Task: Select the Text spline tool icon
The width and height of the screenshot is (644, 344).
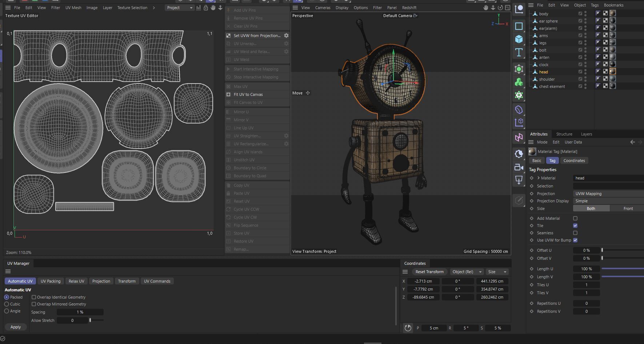Action: [x=519, y=52]
